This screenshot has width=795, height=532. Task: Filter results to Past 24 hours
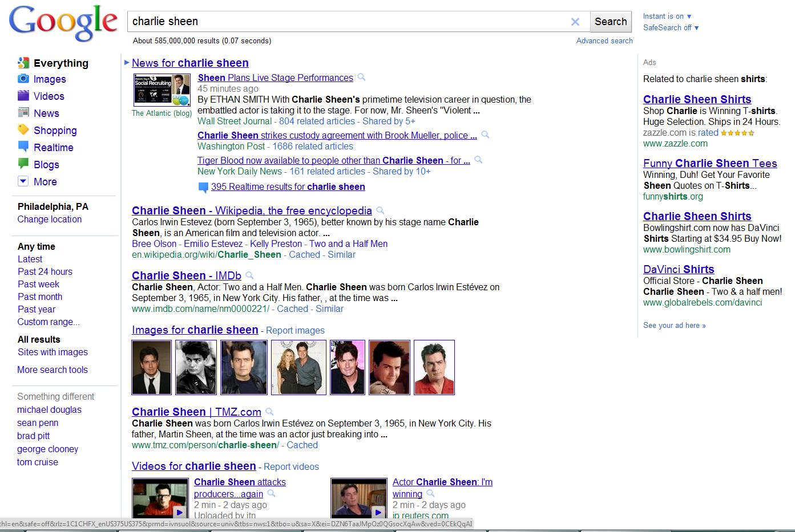[x=45, y=271]
